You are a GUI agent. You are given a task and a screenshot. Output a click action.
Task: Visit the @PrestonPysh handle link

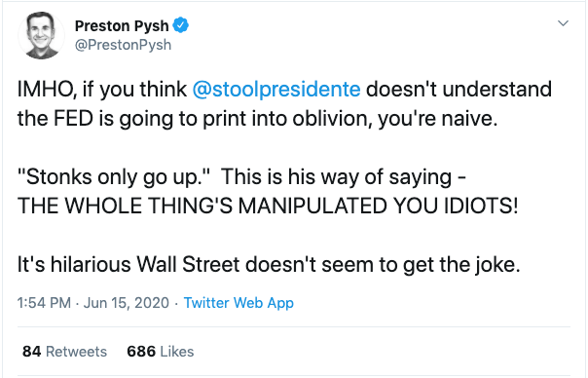pyautogui.click(x=123, y=45)
